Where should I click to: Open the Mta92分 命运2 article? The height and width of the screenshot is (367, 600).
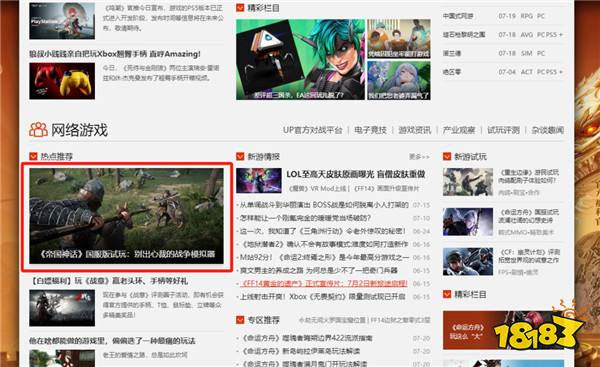324,257
